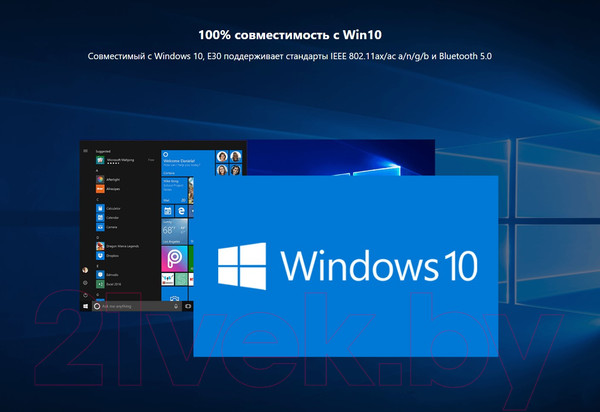Launch Allrecipes from the app list
Image resolution: width=600 pixels, height=412 pixels.
tap(108, 189)
